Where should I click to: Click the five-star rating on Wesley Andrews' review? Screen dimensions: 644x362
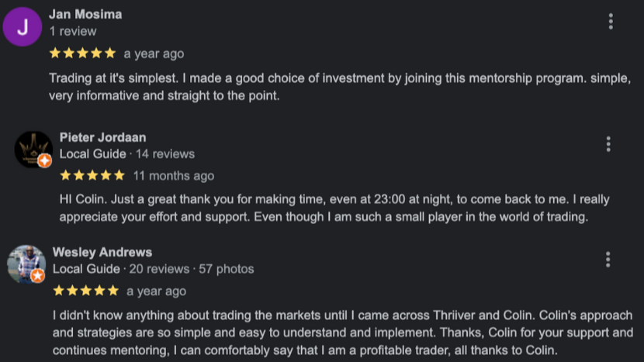click(x=85, y=291)
